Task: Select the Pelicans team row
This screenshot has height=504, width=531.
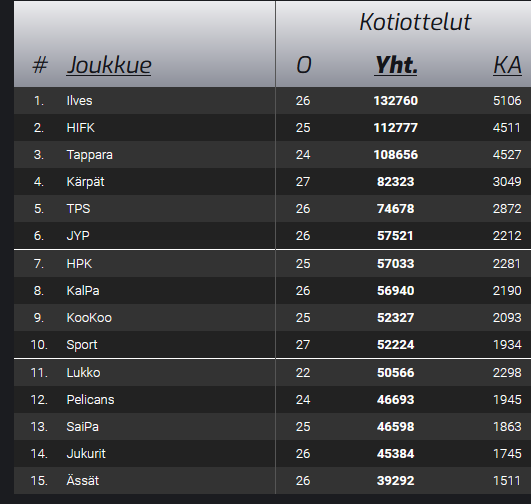Action: [x=272, y=400]
